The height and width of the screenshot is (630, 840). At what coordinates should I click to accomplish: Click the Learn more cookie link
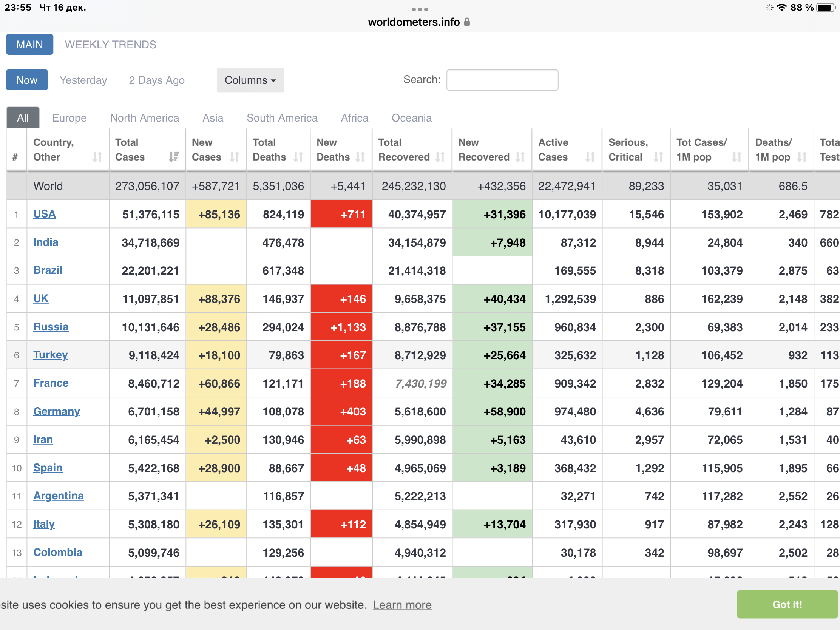click(x=402, y=605)
